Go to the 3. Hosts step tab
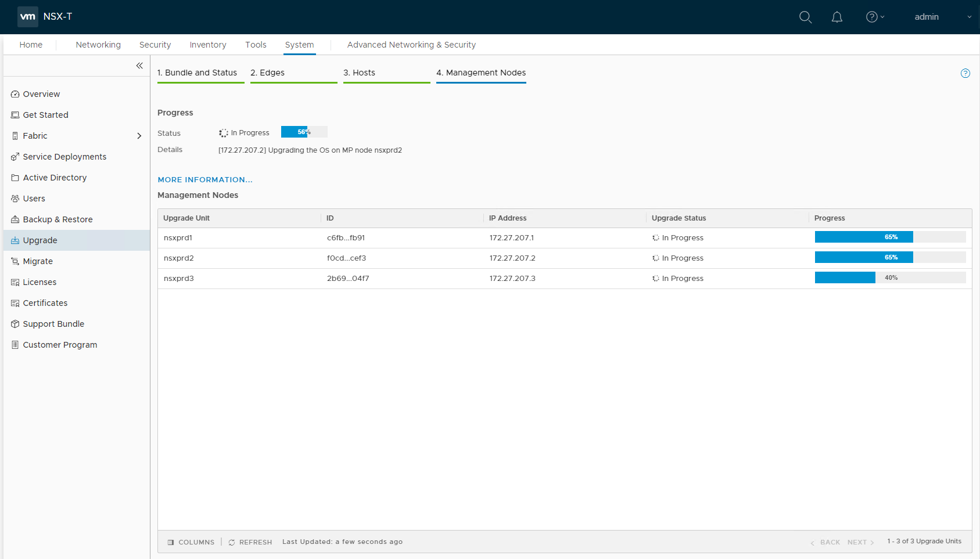980x559 pixels. pos(359,73)
